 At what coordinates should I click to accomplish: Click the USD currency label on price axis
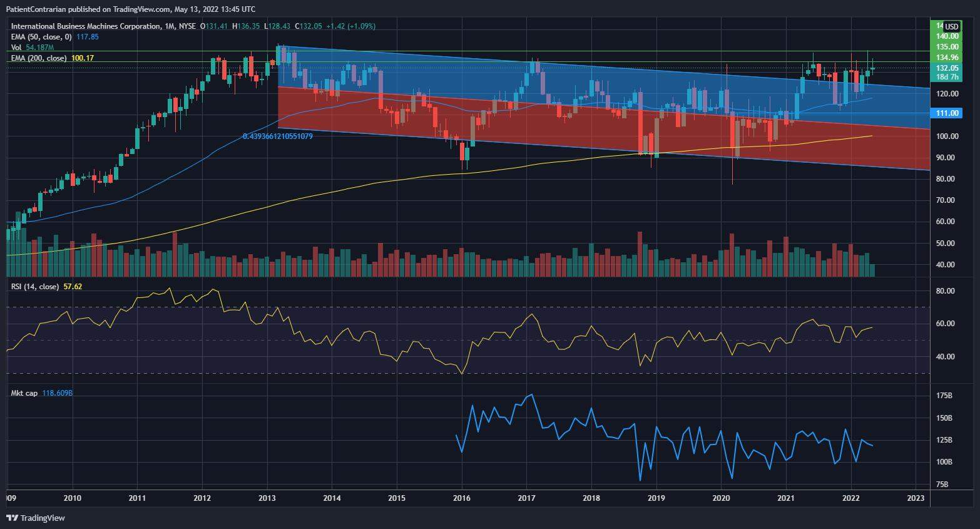pyautogui.click(x=951, y=26)
